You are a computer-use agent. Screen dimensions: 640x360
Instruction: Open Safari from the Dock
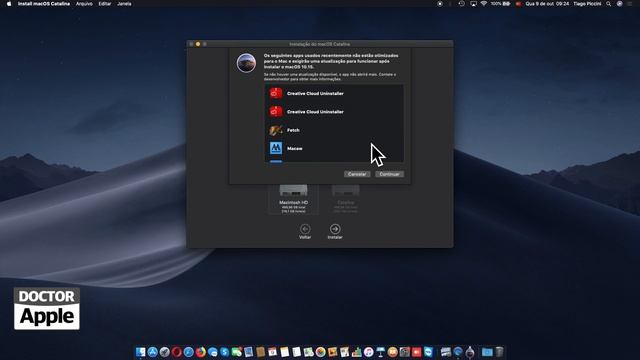click(x=189, y=352)
